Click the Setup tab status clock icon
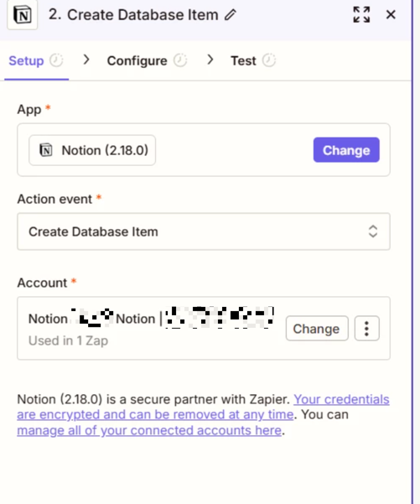This screenshot has width=420, height=504. coord(56,60)
